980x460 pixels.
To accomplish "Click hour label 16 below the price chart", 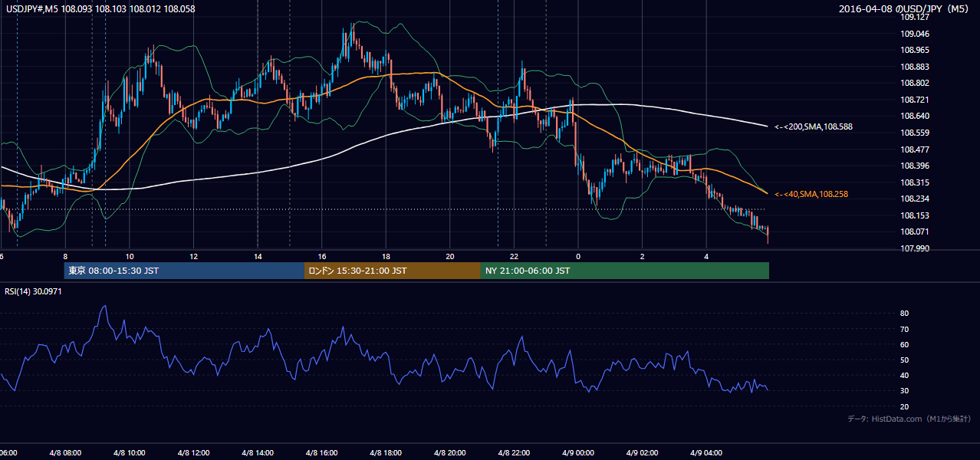I will [322, 256].
